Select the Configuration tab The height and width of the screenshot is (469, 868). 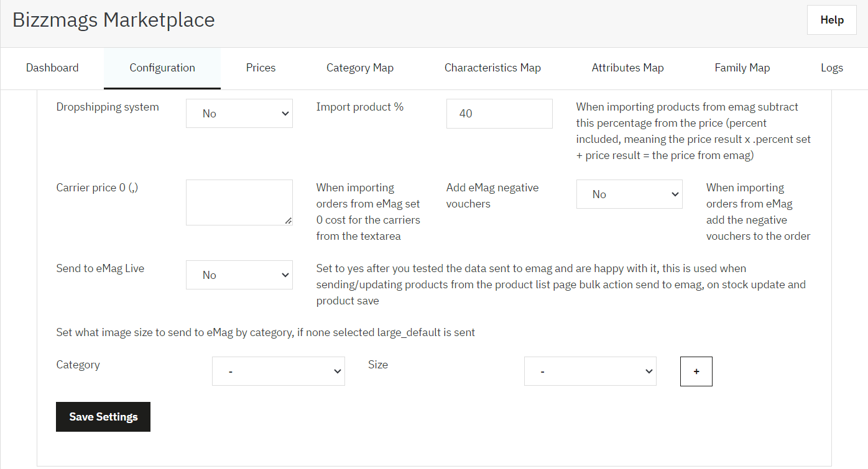pos(162,68)
